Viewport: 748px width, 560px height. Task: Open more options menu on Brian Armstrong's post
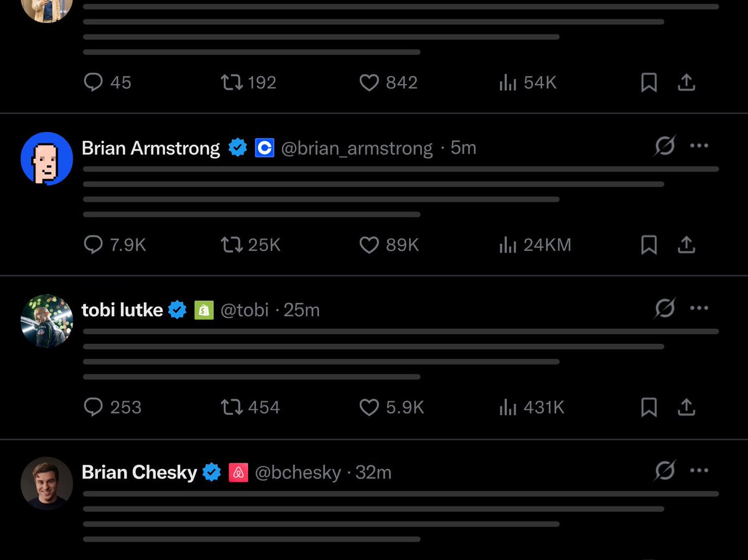699,146
